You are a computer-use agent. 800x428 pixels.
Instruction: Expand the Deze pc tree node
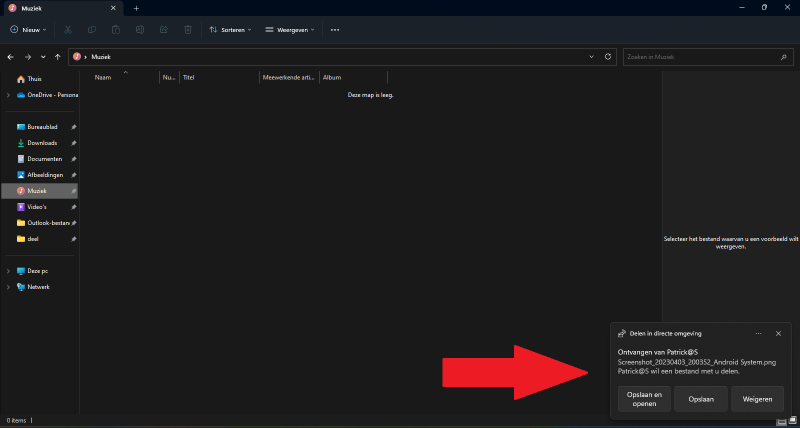8,271
